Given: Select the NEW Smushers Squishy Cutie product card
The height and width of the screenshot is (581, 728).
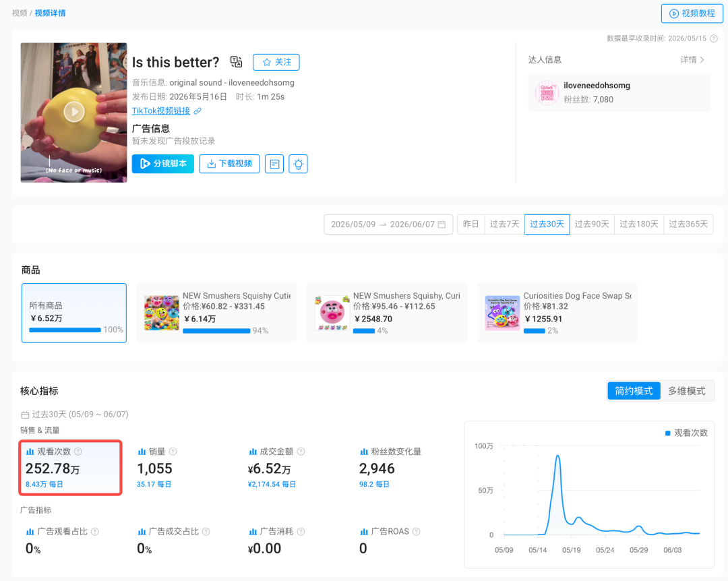Looking at the screenshot, I should [x=216, y=313].
